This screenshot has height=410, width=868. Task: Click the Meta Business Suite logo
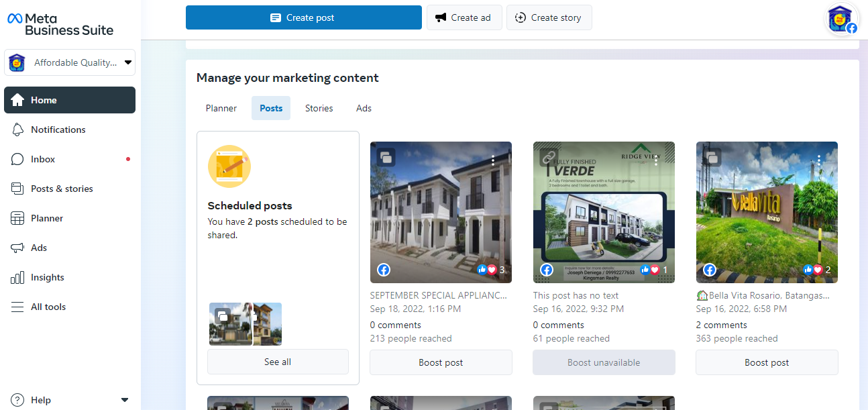[x=60, y=24]
